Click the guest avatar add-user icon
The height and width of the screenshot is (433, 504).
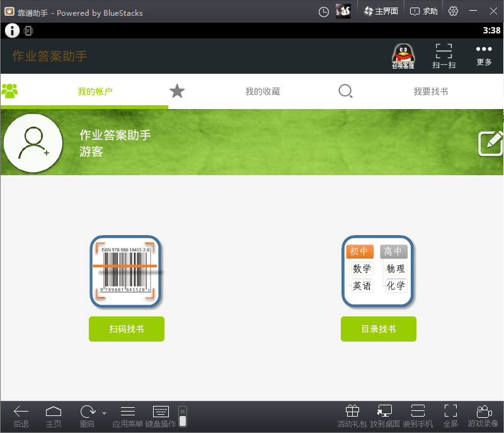tap(33, 143)
